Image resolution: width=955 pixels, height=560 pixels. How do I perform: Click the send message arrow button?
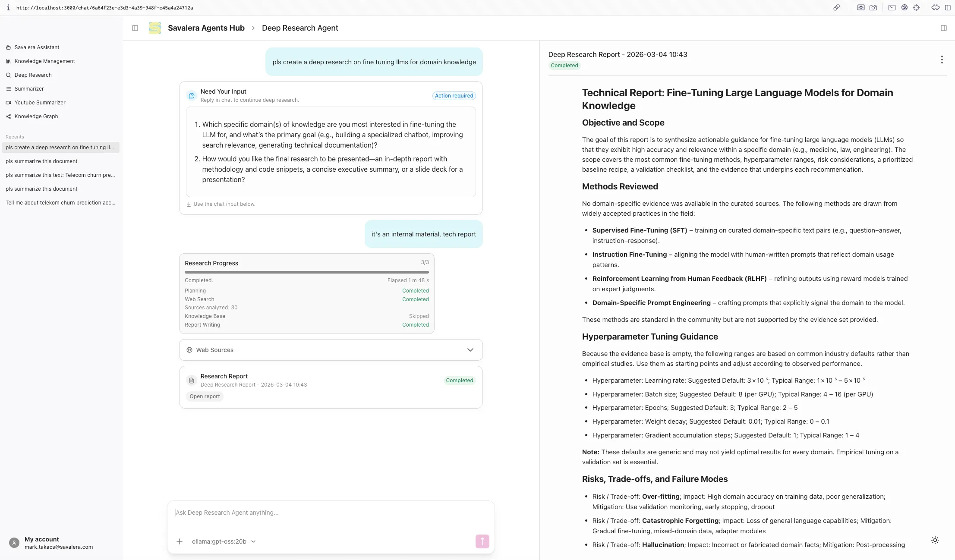point(482,541)
